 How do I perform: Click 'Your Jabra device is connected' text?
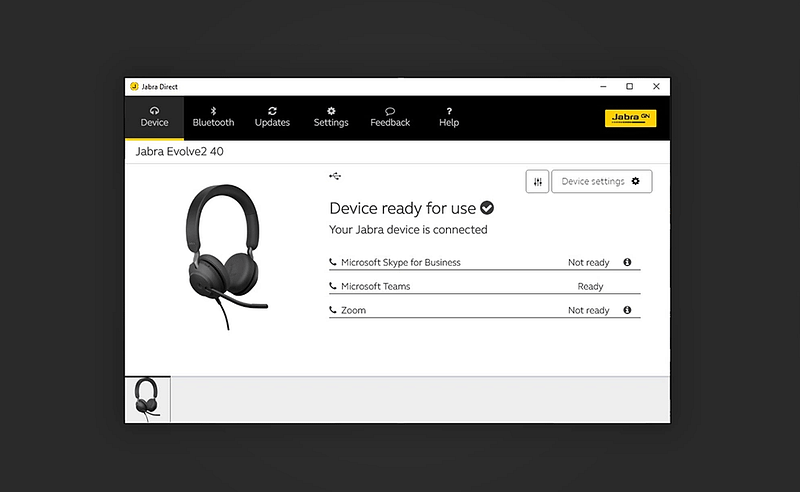coord(408,230)
